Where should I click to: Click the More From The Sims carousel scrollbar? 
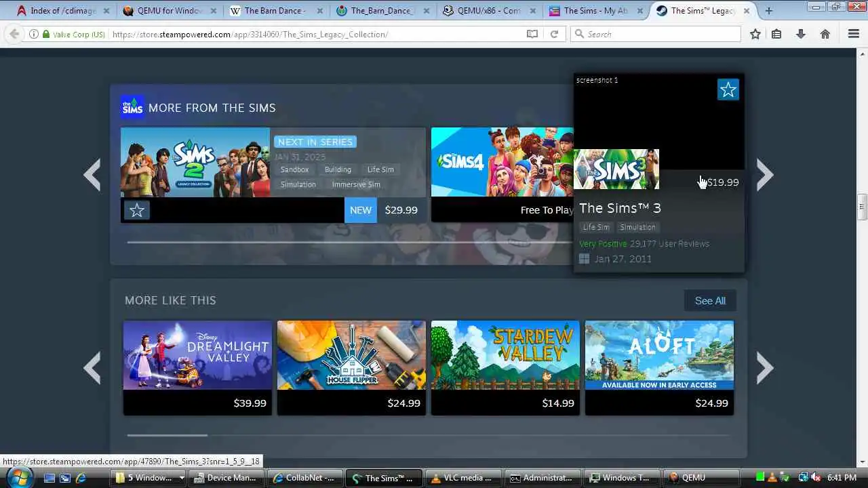349,242
